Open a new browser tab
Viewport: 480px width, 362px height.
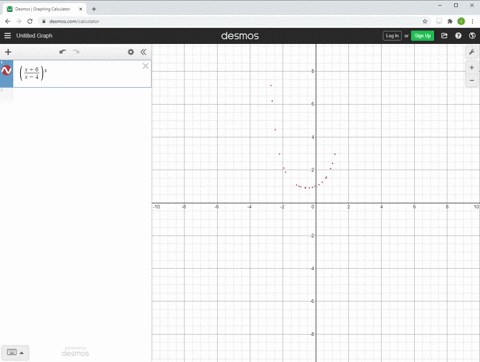94,9
